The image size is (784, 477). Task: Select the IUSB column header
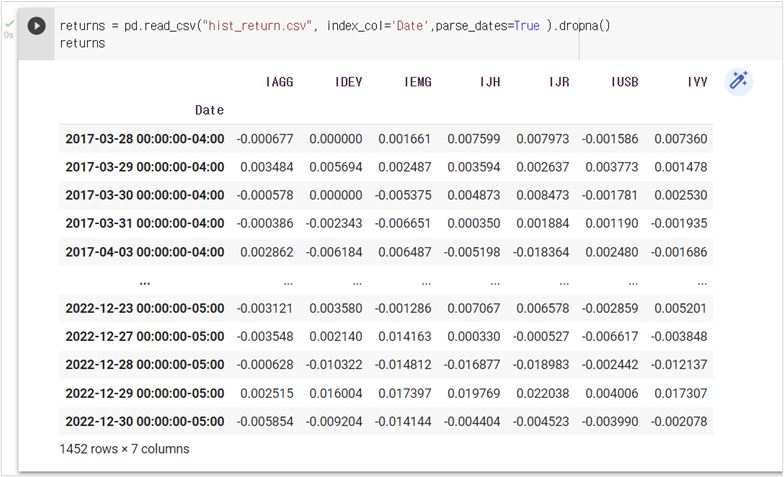[626, 82]
